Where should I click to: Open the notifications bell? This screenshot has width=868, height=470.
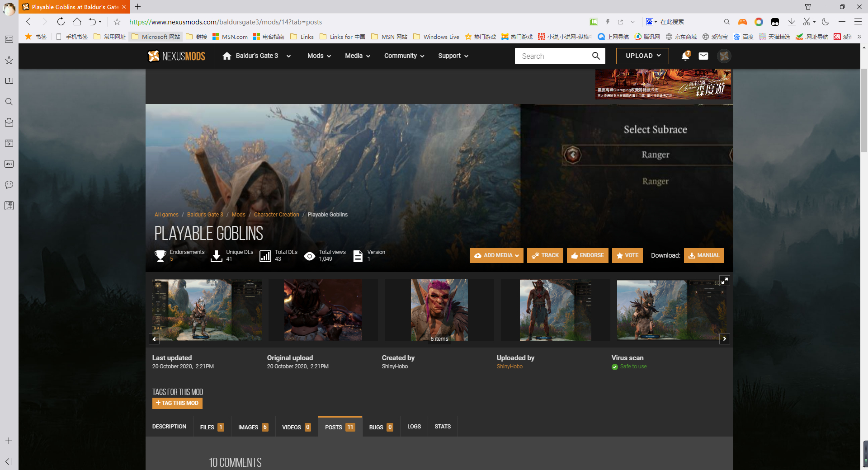point(686,56)
